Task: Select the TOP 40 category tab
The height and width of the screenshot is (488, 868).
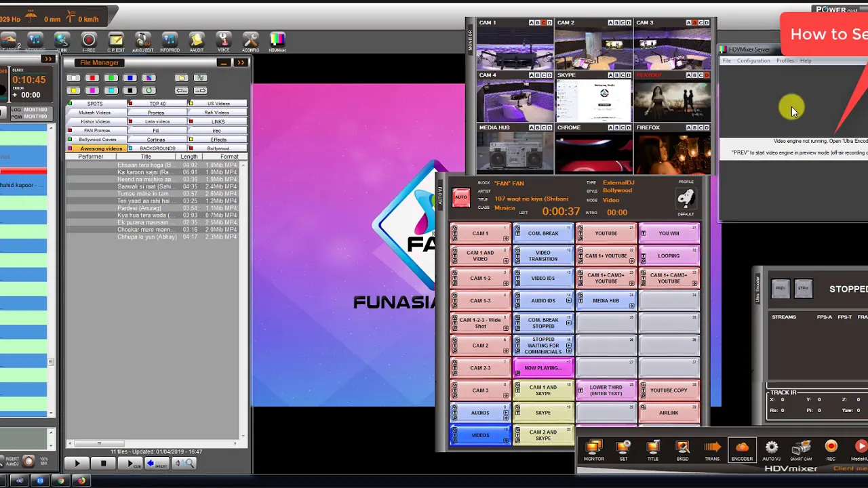Action: coord(157,104)
